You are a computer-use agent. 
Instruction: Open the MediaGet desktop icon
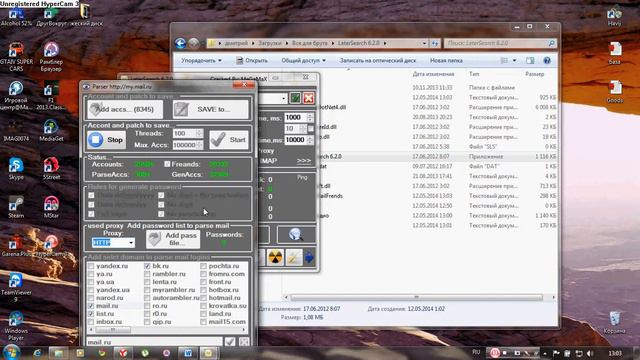(51, 131)
